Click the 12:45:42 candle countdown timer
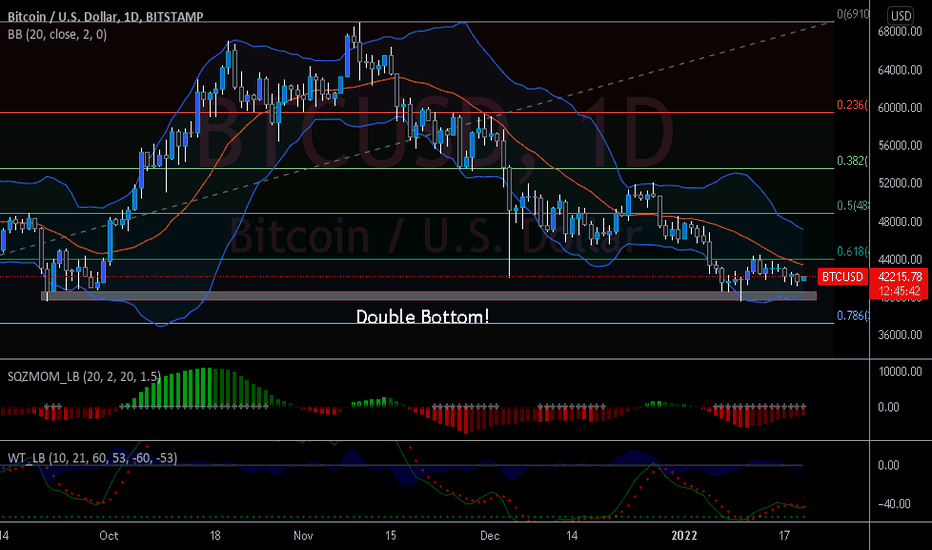 tap(900, 291)
